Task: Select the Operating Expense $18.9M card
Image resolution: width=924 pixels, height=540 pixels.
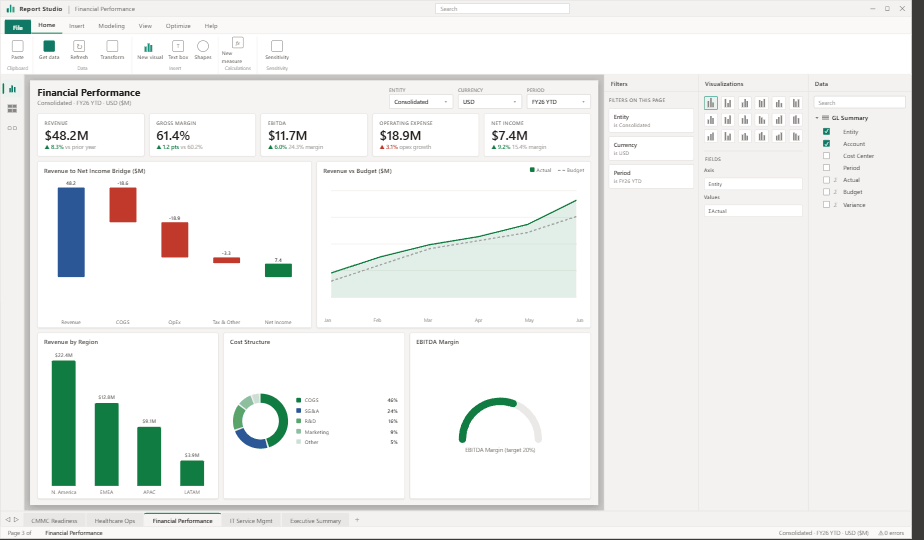Action: point(425,135)
